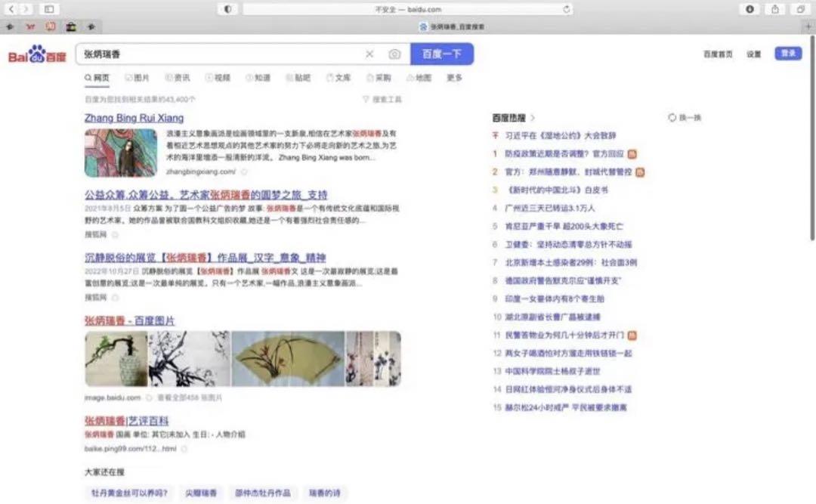Open the 北京新增本土感染者 hot topic

point(571,262)
